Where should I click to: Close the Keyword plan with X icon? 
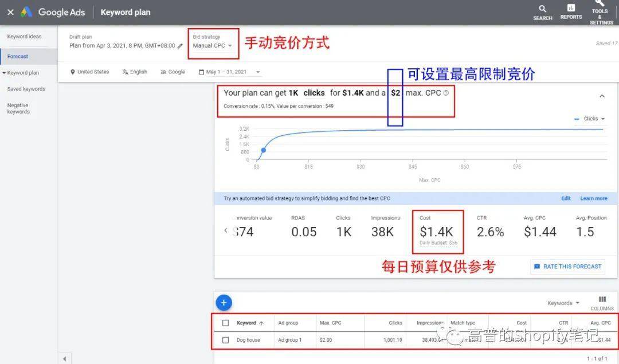10,12
